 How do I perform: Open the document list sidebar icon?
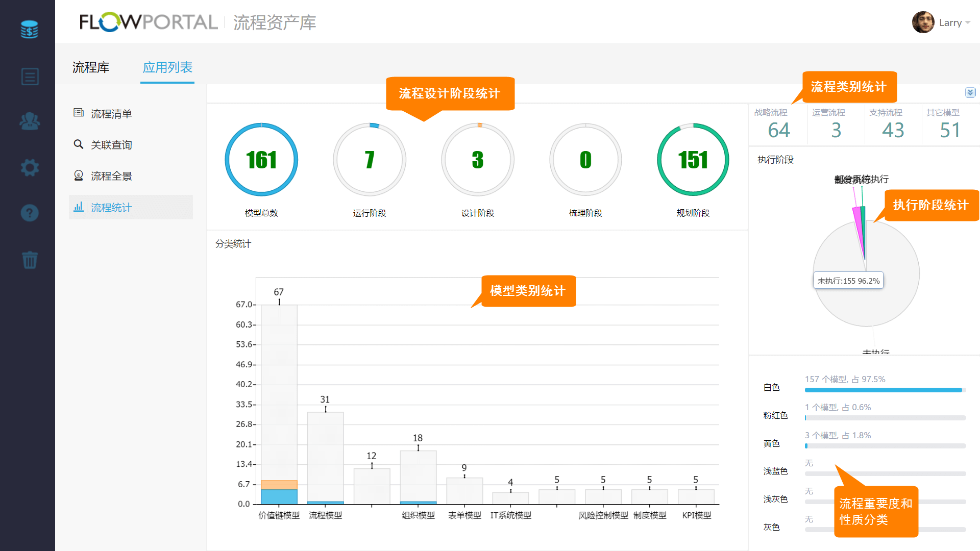pyautogui.click(x=30, y=77)
